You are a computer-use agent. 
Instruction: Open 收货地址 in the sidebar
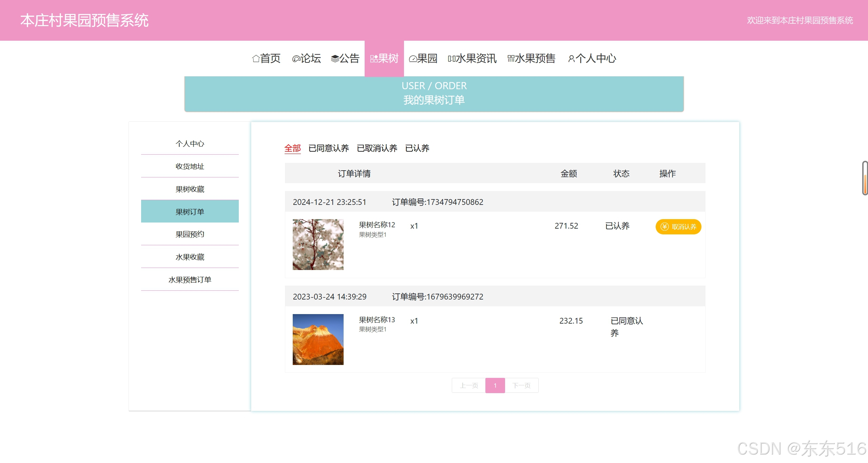[190, 166]
